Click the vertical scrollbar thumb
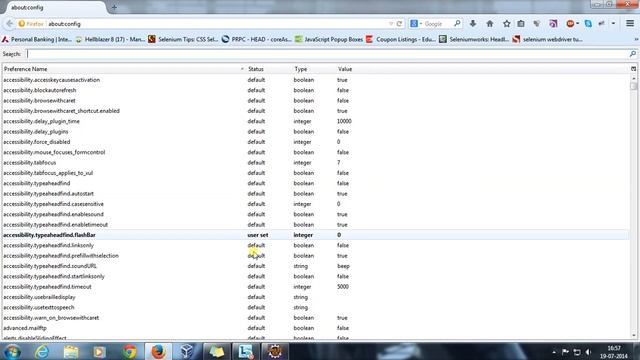The height and width of the screenshot is (360, 640). click(x=633, y=86)
